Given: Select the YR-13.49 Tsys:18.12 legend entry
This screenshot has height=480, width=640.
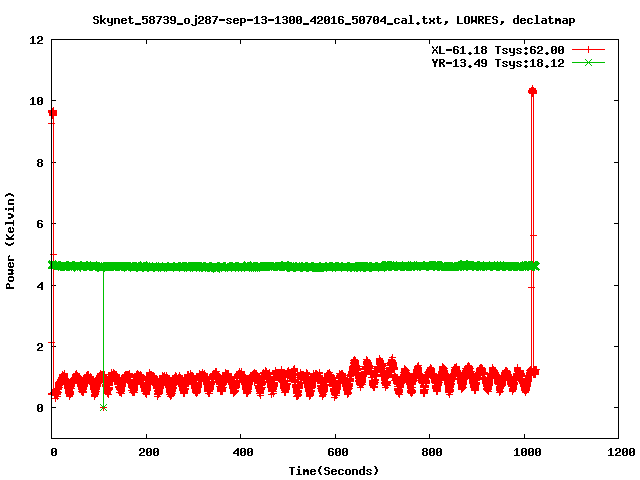Looking at the screenshot, I should (498, 63).
